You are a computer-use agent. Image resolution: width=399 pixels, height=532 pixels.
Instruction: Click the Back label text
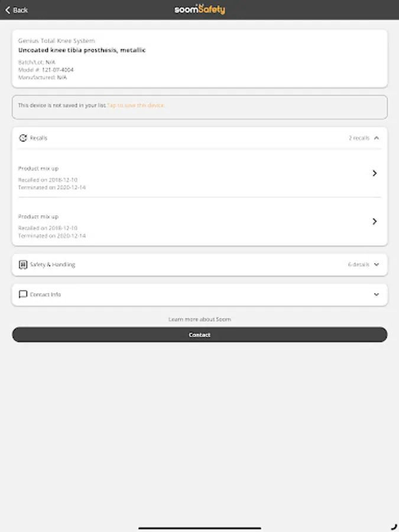pyautogui.click(x=21, y=10)
